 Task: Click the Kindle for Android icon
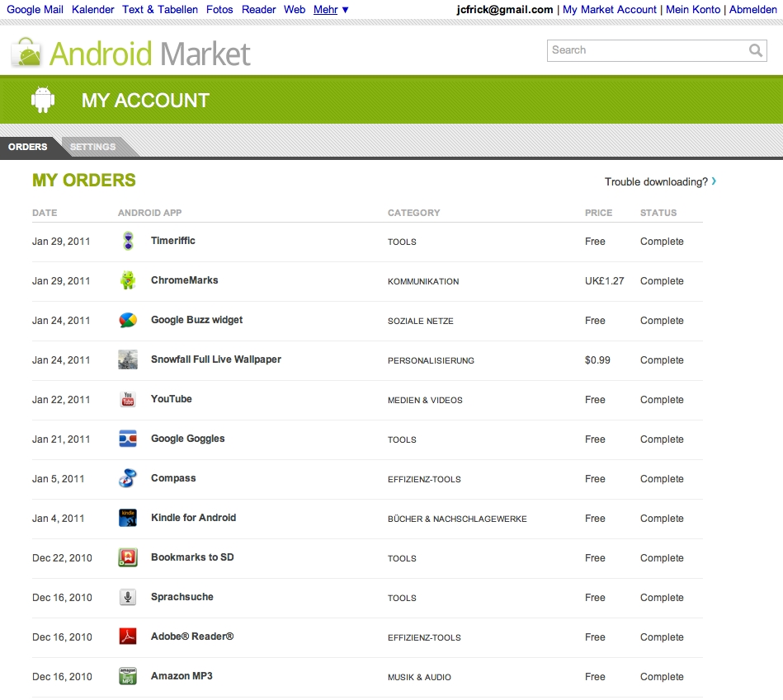point(128,518)
